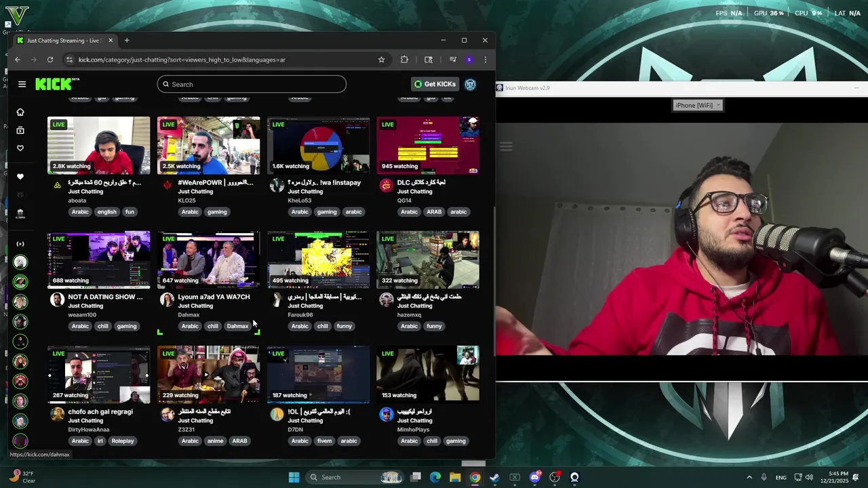Select the fivem tag under D7DN

(x=325, y=441)
